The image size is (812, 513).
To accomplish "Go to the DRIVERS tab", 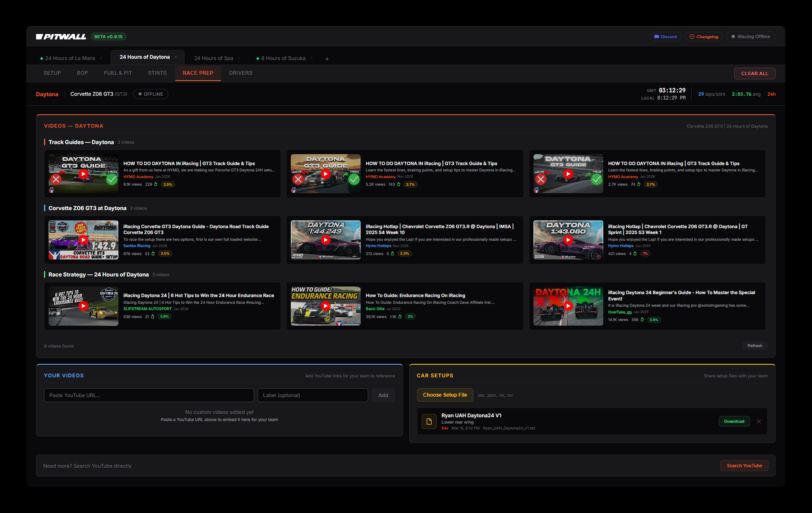I will tap(240, 73).
